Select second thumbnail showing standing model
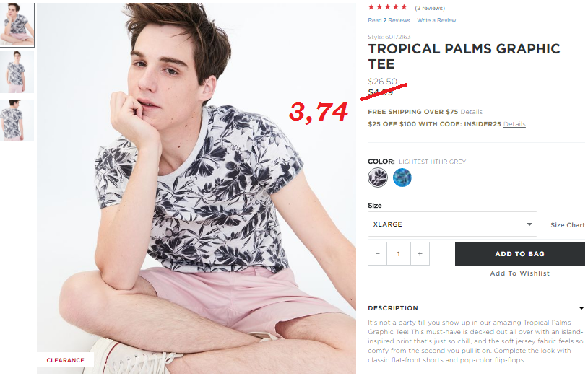 [x=17, y=72]
